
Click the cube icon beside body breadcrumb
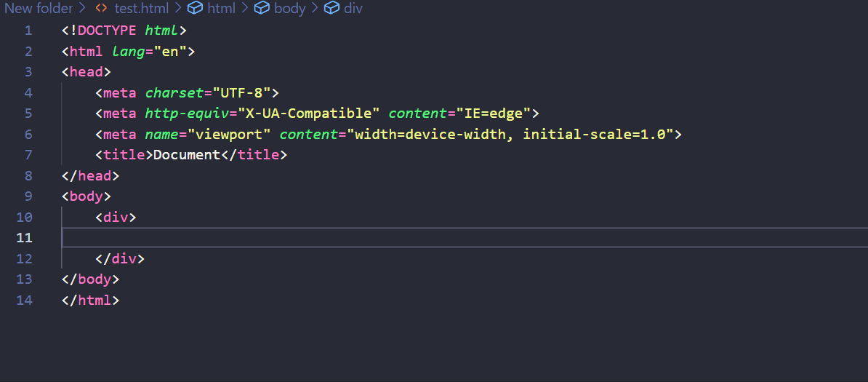pos(262,8)
